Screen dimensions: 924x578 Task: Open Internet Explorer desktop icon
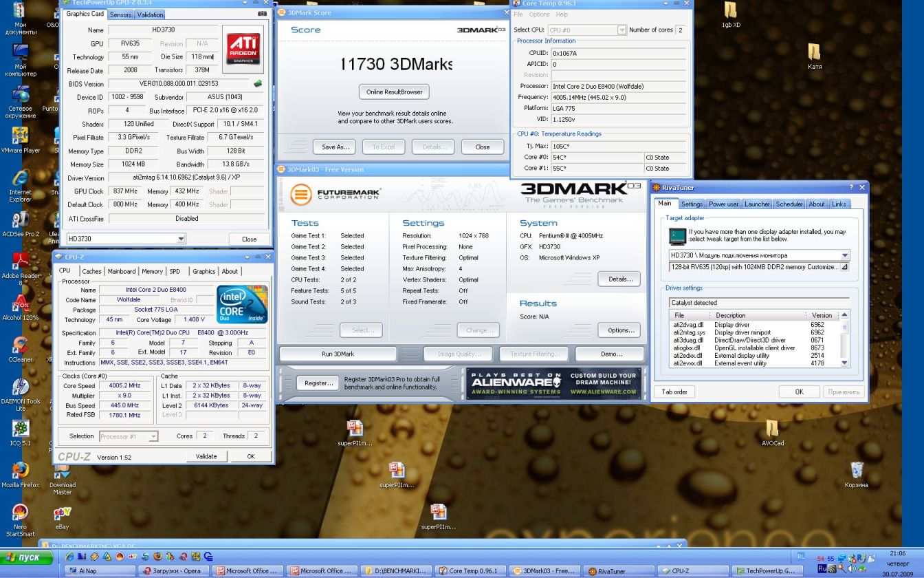[x=21, y=186]
